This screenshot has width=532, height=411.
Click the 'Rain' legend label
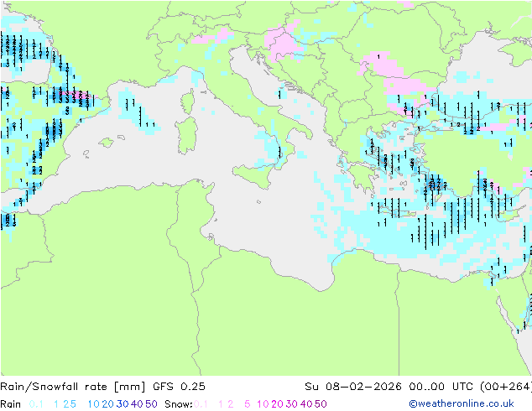pyautogui.click(x=11, y=404)
